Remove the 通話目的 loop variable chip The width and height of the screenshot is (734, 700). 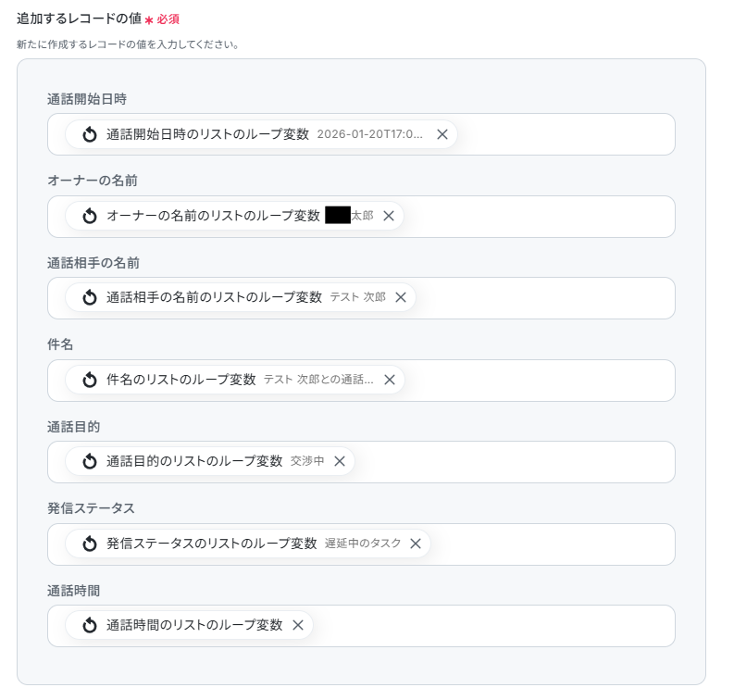point(340,461)
